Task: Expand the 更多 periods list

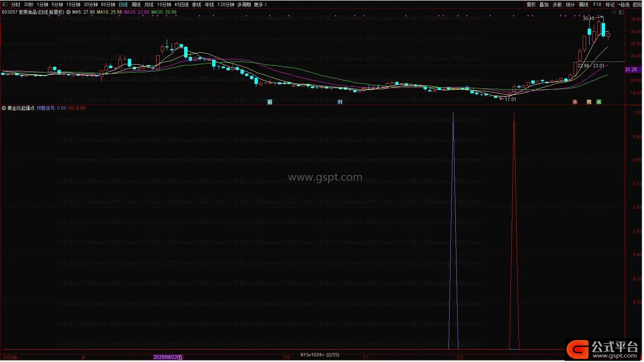Action: click(x=260, y=5)
